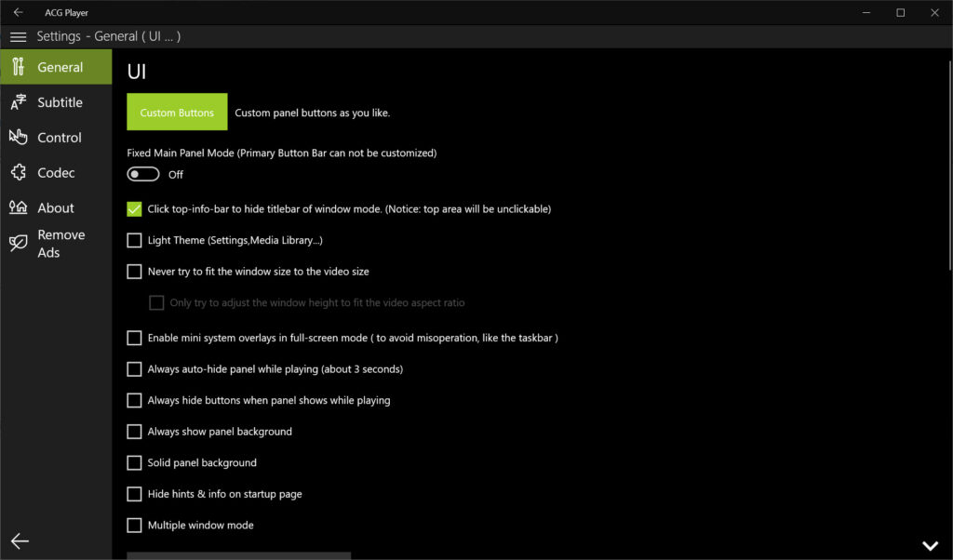The image size is (953, 560).
Task: Switch to Codec settings
Action: pyautogui.click(x=56, y=172)
